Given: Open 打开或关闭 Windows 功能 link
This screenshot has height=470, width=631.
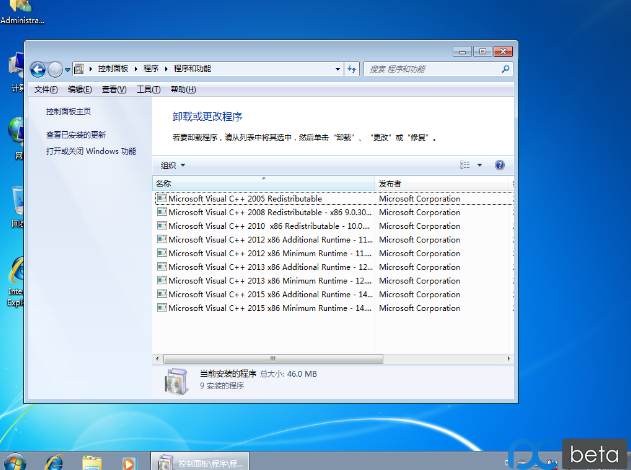Looking at the screenshot, I should (91, 151).
